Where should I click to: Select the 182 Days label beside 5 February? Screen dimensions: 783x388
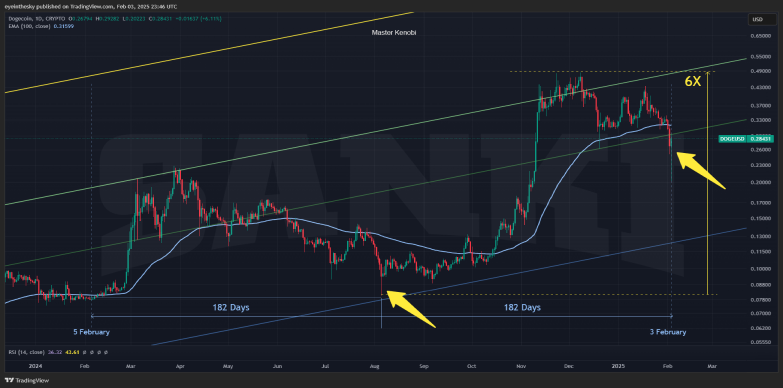point(230,308)
